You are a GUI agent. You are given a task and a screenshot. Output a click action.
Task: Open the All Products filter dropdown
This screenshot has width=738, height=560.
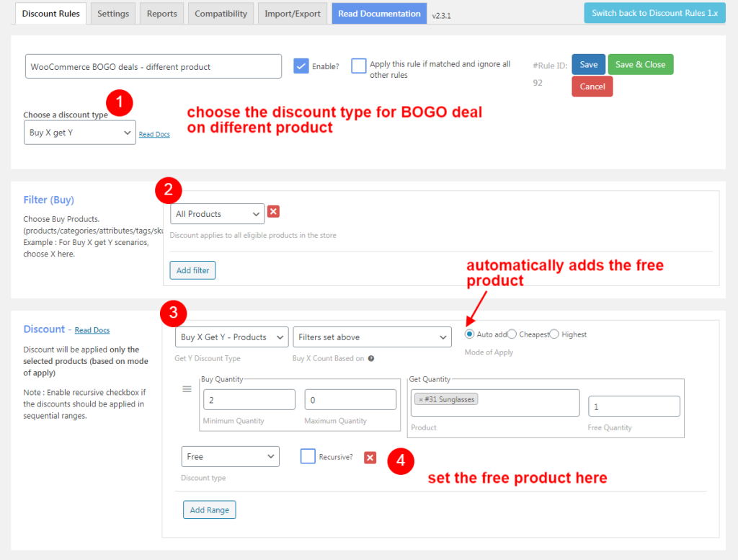click(217, 214)
